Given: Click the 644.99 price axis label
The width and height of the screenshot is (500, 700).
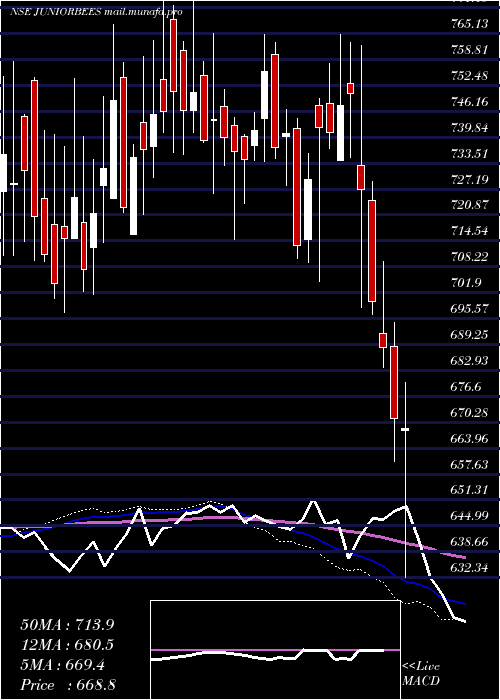Looking at the screenshot, I should [469, 516].
